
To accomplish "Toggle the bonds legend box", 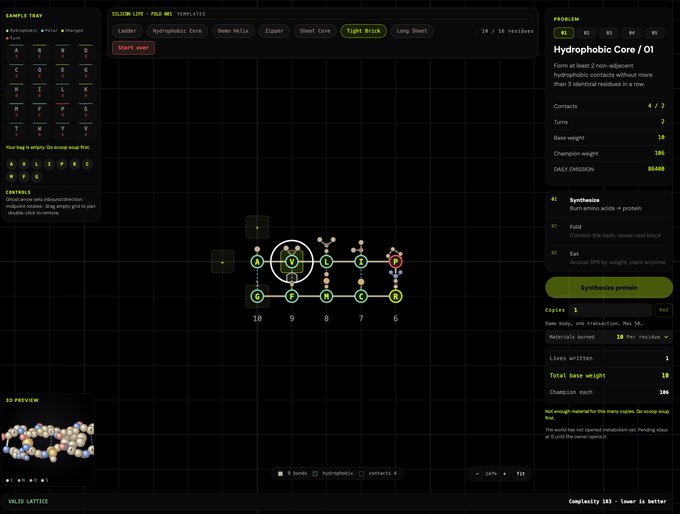I will click(x=280, y=474).
